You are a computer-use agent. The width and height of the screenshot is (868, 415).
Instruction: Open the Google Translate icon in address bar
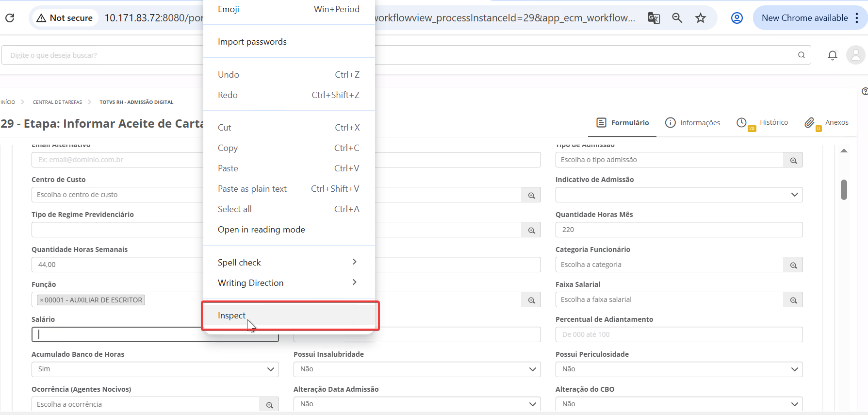(654, 18)
